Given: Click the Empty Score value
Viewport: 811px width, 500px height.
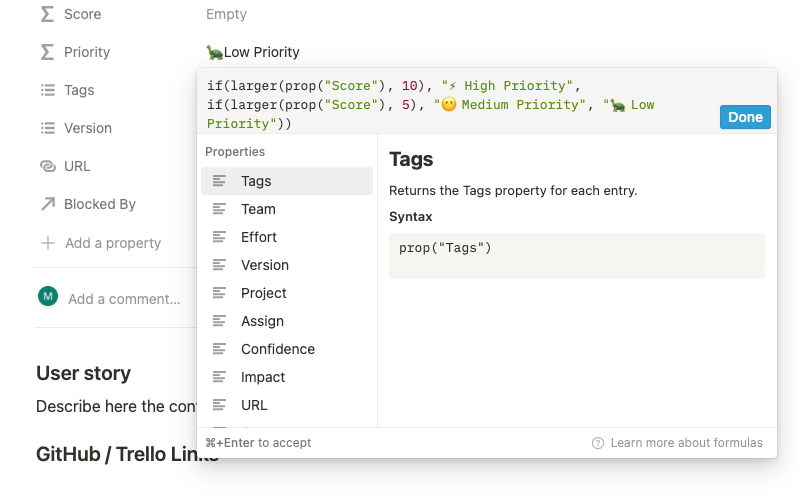Looking at the screenshot, I should pyautogui.click(x=226, y=14).
